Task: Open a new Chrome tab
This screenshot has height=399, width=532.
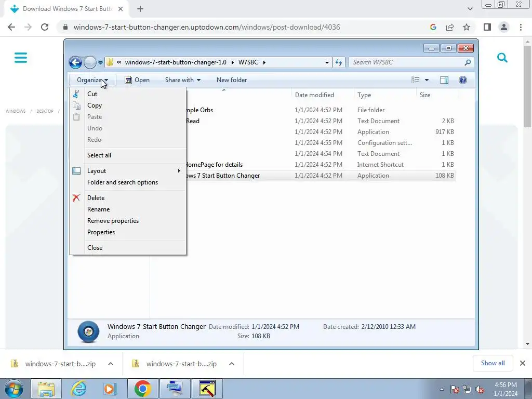Action: (140, 9)
